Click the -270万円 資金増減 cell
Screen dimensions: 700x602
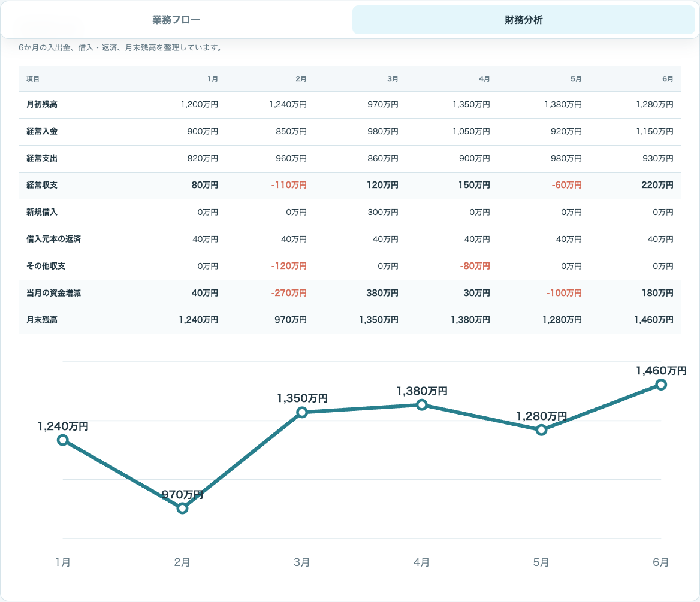(289, 293)
